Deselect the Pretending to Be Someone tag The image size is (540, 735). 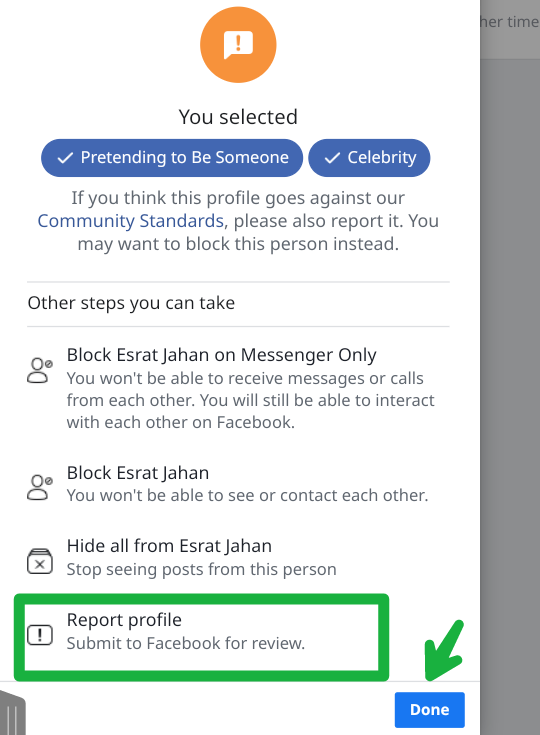[x=172, y=158]
